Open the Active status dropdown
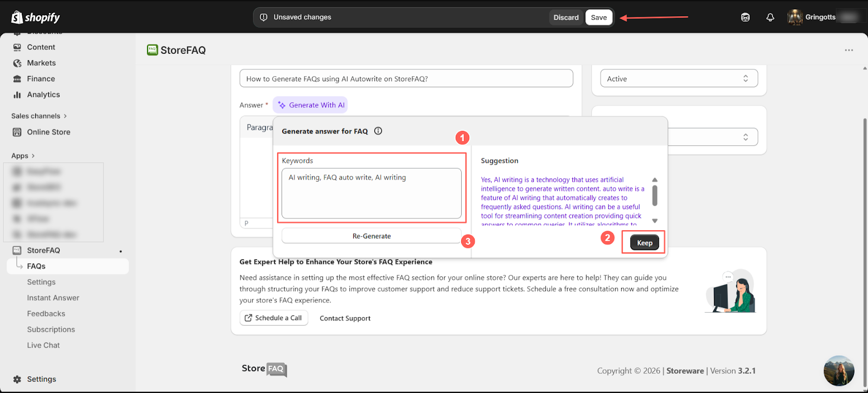The width and height of the screenshot is (868, 393). (x=679, y=78)
